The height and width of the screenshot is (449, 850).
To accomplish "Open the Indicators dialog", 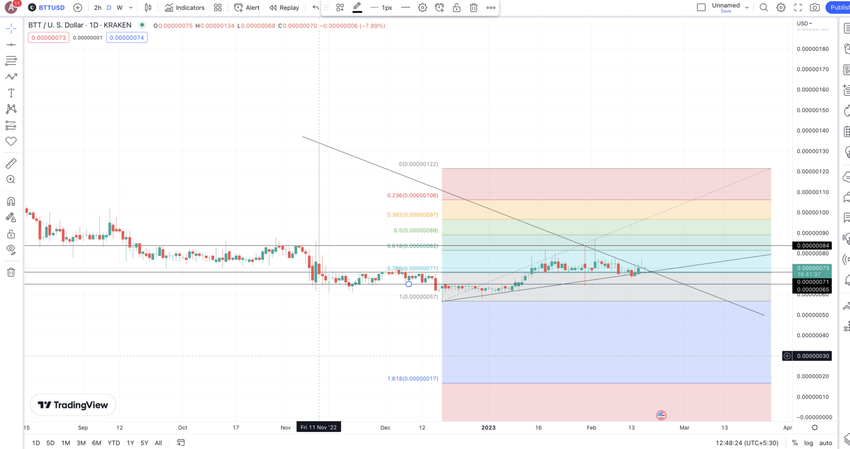I will (x=185, y=8).
